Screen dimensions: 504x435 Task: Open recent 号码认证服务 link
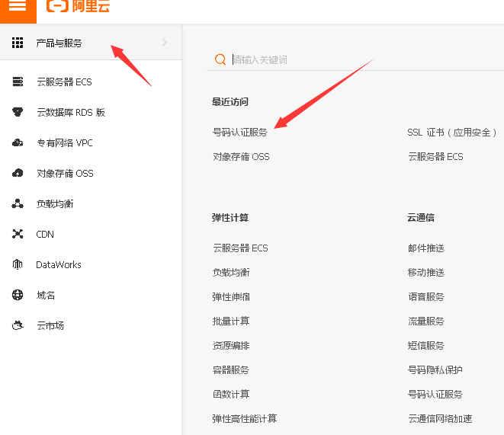coord(239,133)
